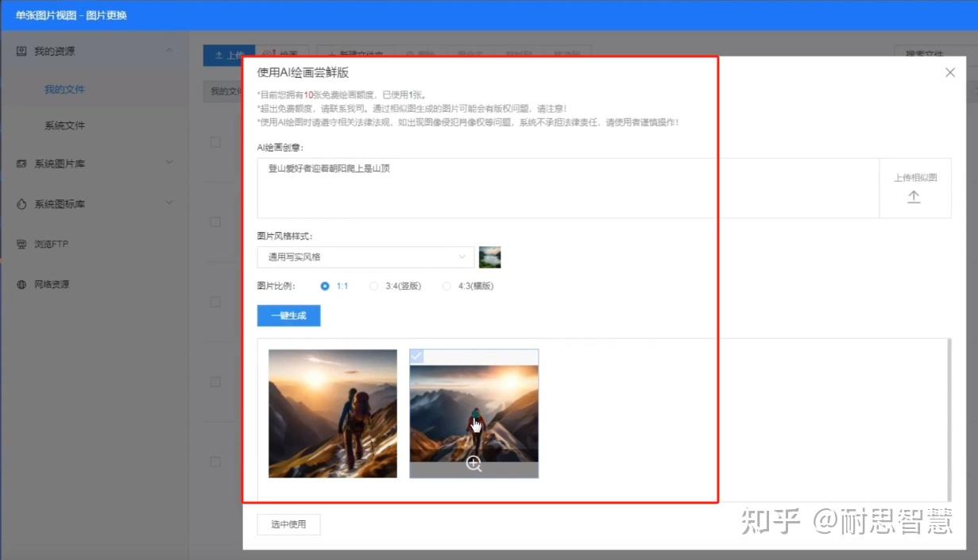The width and height of the screenshot is (978, 560).
Task: Click the style preview thumbnail beside dropdown
Action: click(489, 257)
